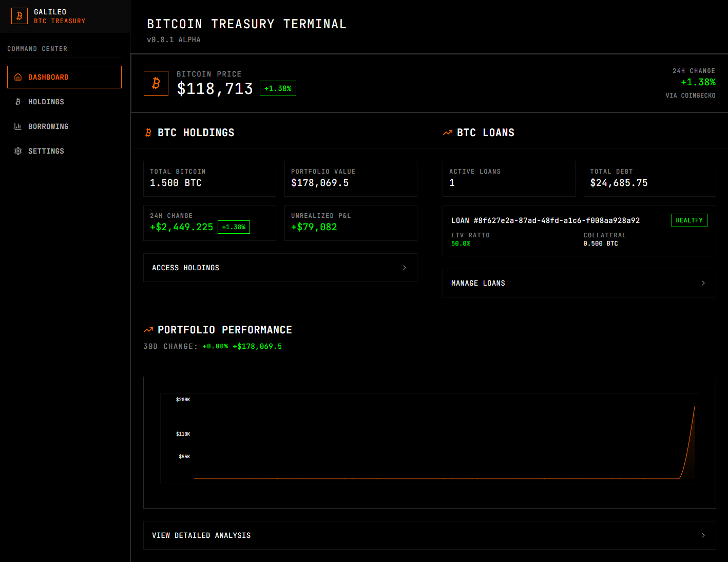Click the trend icon beside Portfolio Performance
728x562 pixels.
click(148, 330)
